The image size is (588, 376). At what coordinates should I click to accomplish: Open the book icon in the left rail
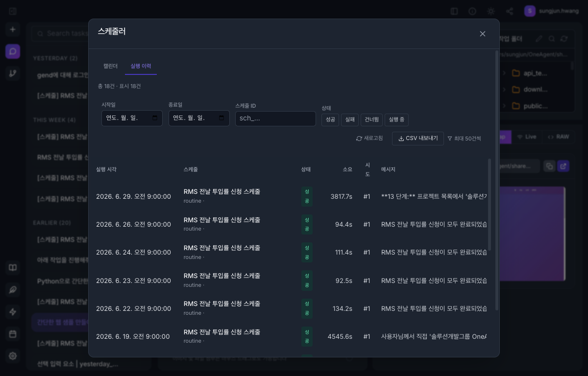[13, 268]
